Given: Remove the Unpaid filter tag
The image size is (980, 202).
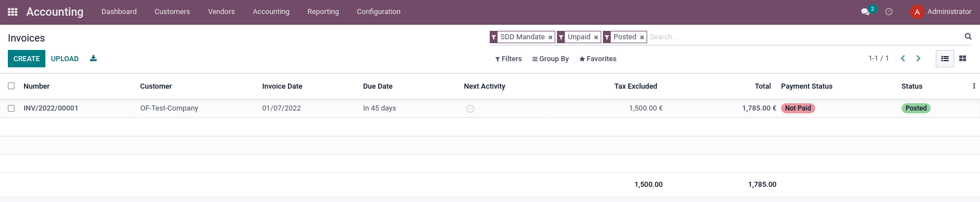Looking at the screenshot, I should (x=596, y=38).
